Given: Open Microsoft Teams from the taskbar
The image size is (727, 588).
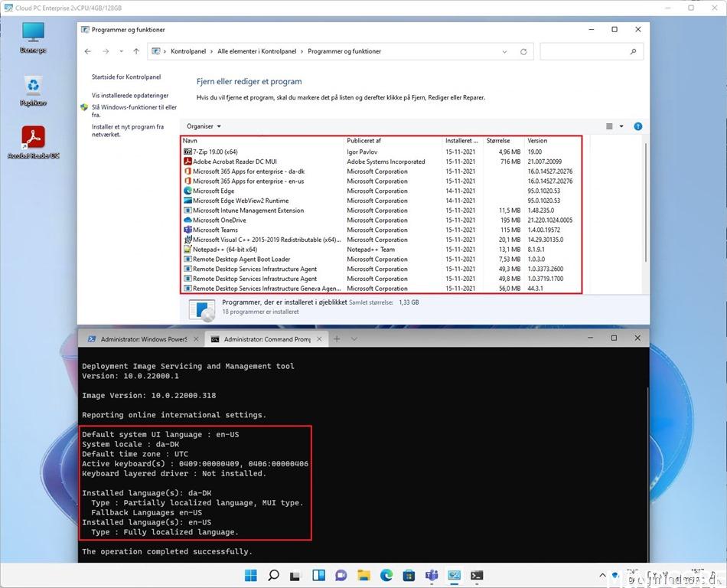Looking at the screenshot, I should pos(432,576).
